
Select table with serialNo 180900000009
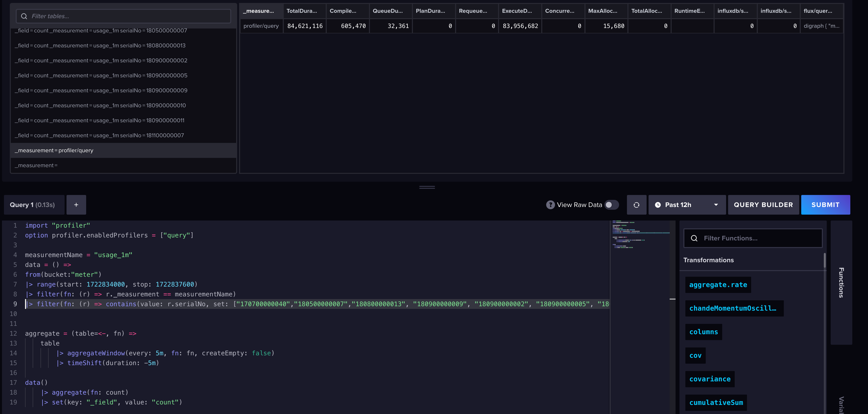coord(123,90)
